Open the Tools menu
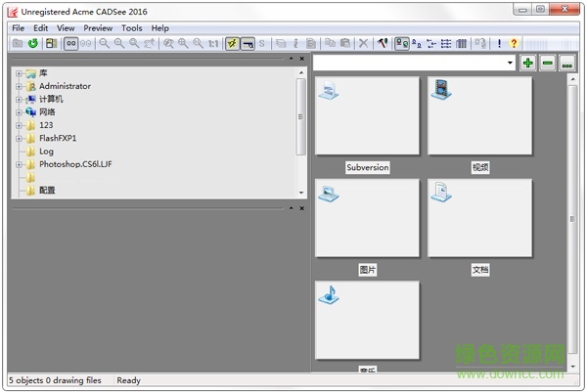 pos(131,28)
